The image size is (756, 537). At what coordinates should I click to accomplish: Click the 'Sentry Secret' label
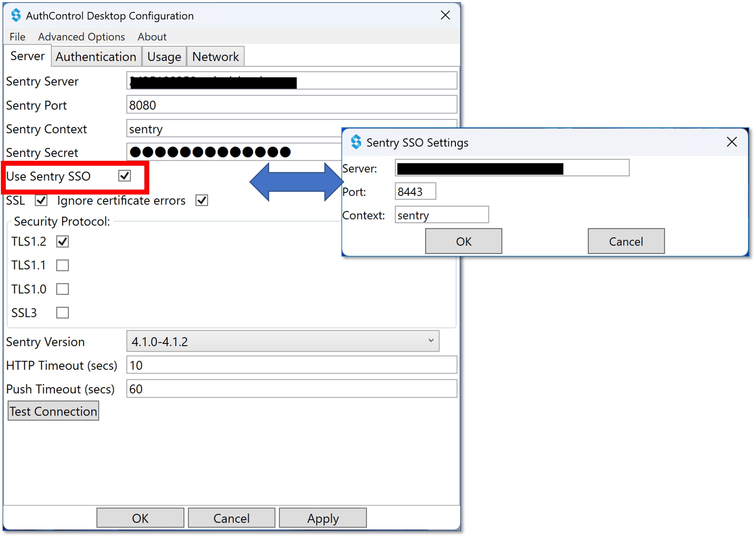42,153
